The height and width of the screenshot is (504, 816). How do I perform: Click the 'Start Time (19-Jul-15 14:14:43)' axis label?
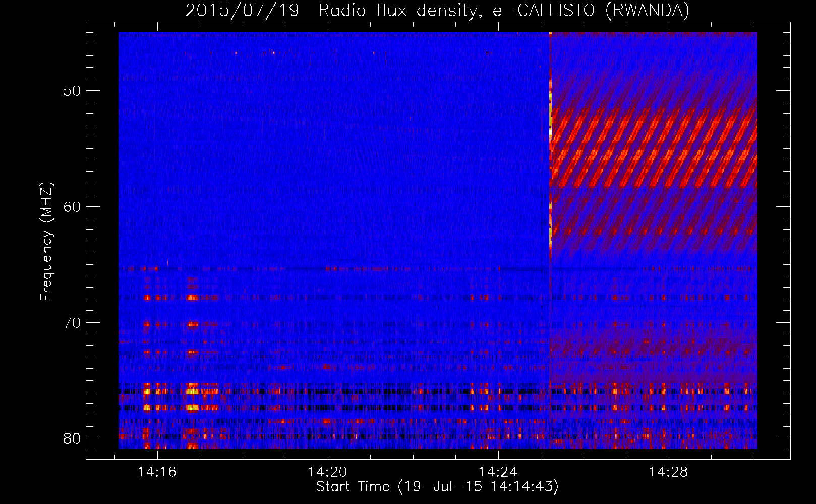click(437, 487)
